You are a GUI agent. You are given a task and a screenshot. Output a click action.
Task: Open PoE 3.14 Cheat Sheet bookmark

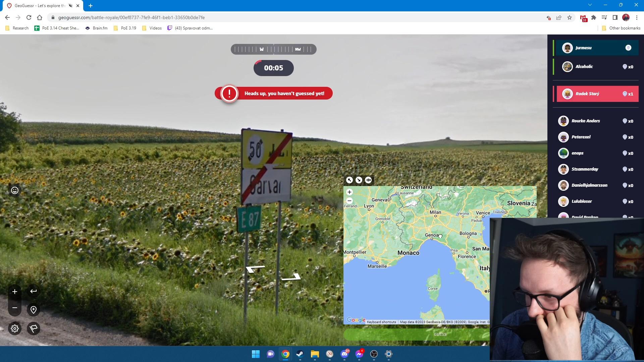57,28
